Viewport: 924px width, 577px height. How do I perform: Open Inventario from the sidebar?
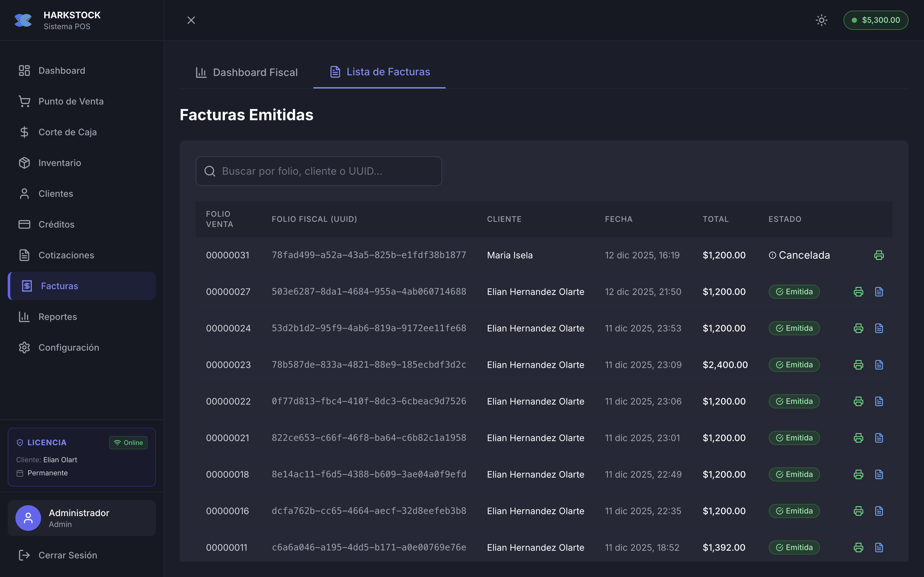[60, 163]
